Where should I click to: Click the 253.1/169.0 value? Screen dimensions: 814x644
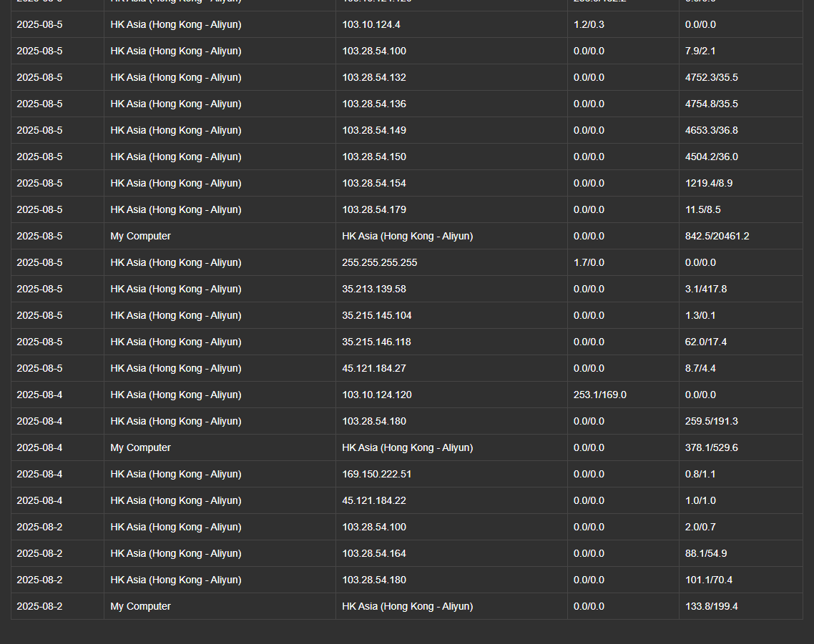click(x=600, y=395)
